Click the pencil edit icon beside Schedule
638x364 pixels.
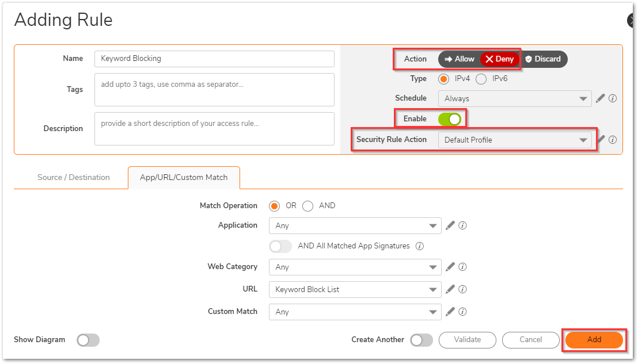click(601, 98)
